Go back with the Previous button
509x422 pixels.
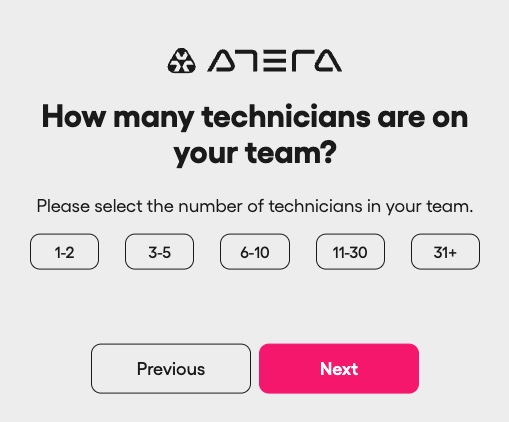171,369
